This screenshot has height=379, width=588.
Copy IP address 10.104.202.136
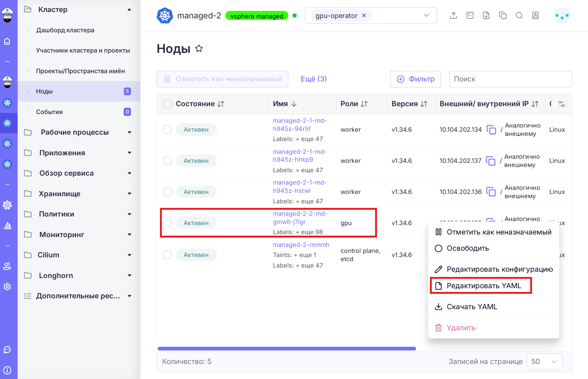tap(491, 192)
